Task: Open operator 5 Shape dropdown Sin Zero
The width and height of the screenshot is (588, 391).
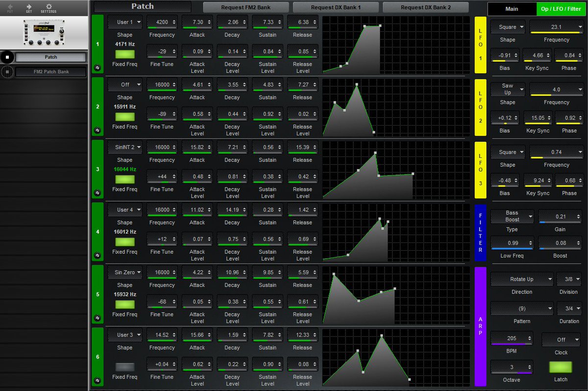Action: (x=125, y=272)
